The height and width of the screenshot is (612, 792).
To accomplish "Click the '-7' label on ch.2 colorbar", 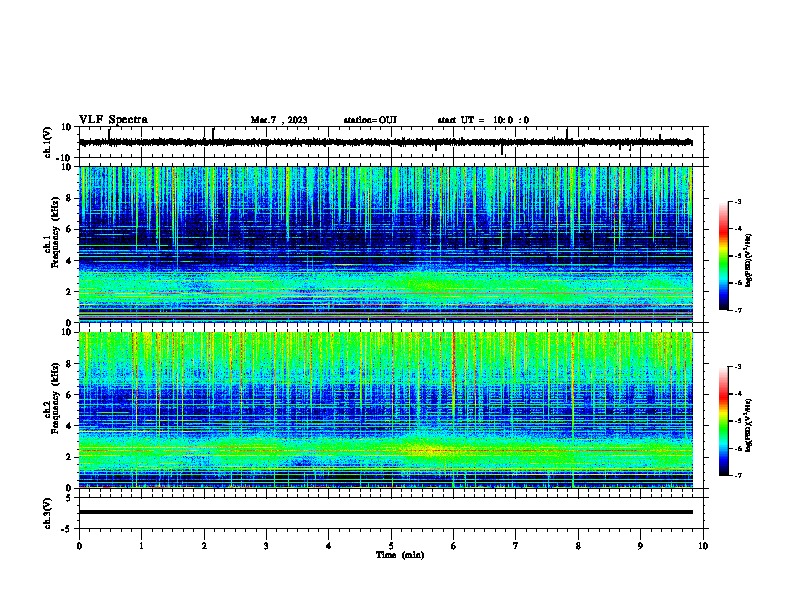I will (x=737, y=475).
